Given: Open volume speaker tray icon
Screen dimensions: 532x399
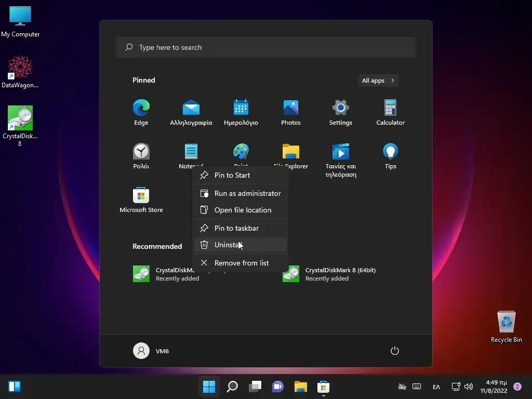Looking at the screenshot, I should (469, 387).
